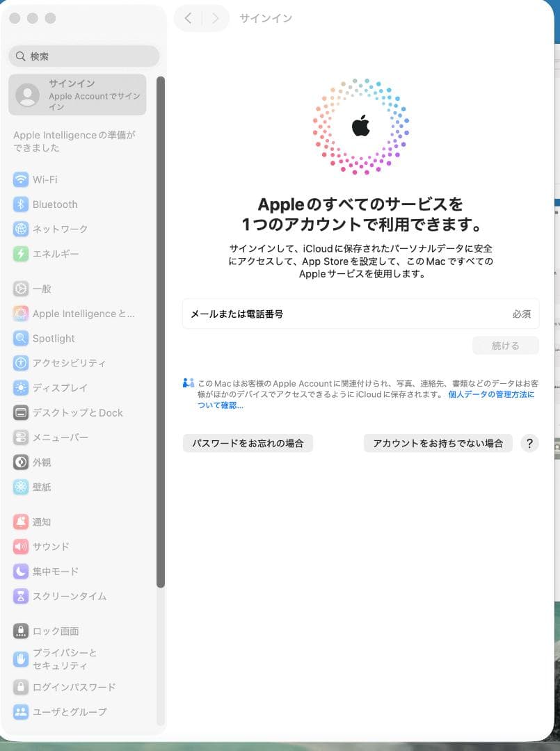The image size is (560, 751).
Task: Click the アクセシビリティ label text
Action: [x=69, y=363]
